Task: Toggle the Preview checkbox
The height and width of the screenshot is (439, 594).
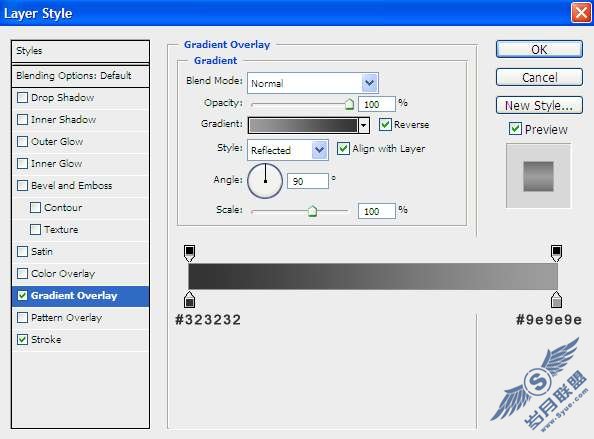Action: (x=515, y=129)
